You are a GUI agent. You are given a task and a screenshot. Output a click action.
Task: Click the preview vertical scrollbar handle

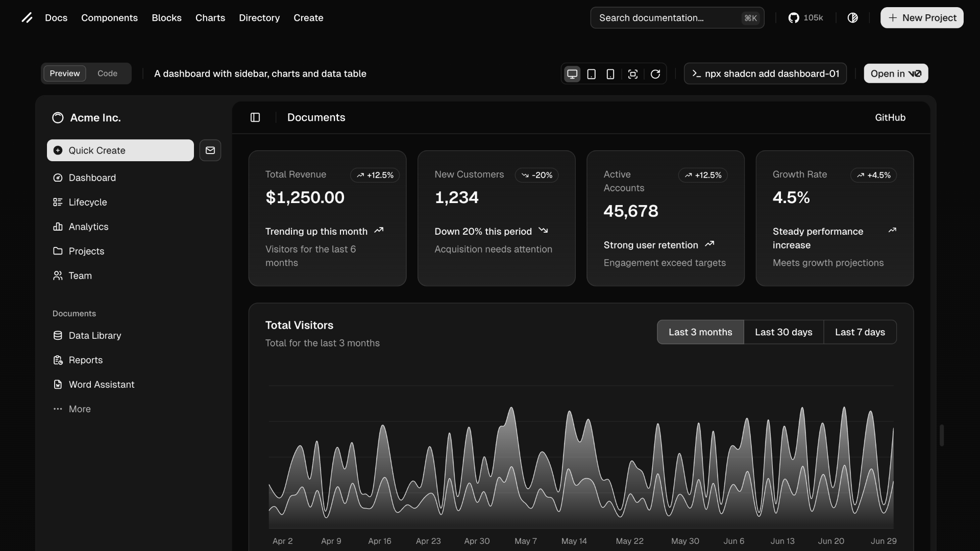(942, 435)
